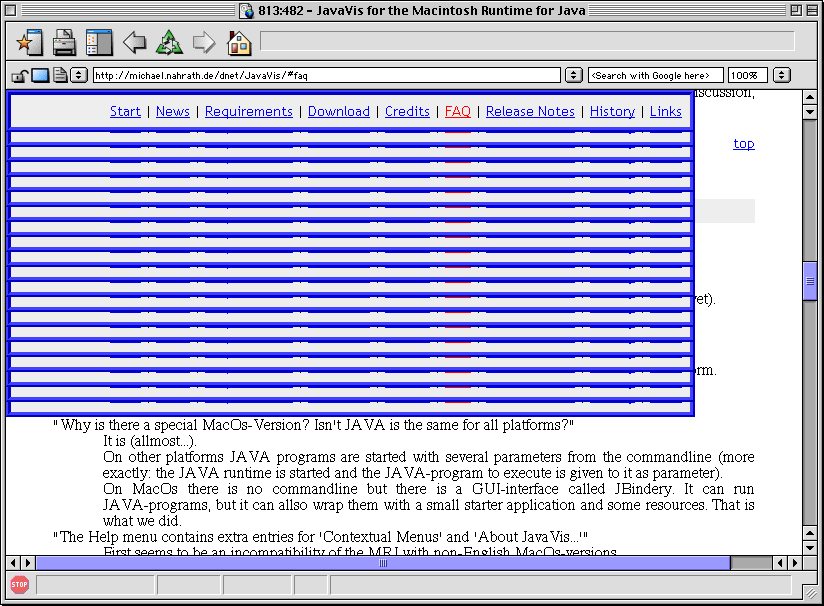Open the Start link
The height and width of the screenshot is (606, 824).
[125, 111]
